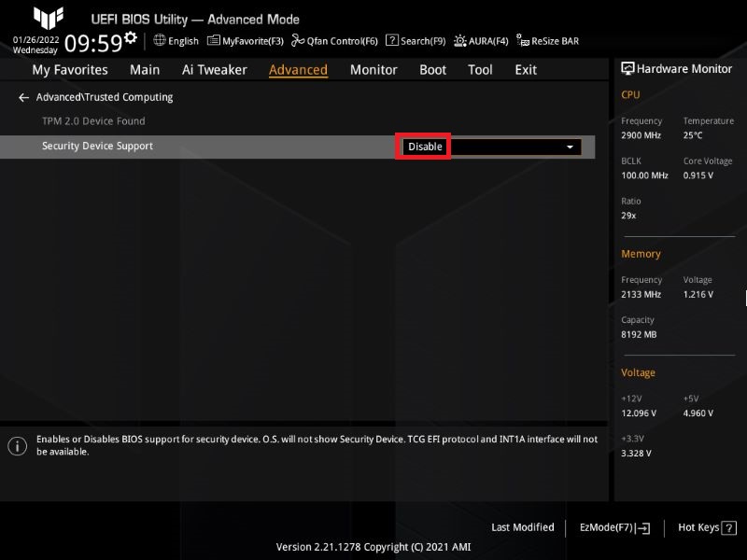747x560 pixels.
Task: Click the 09:59 clock display
Action: pyautogui.click(x=93, y=43)
